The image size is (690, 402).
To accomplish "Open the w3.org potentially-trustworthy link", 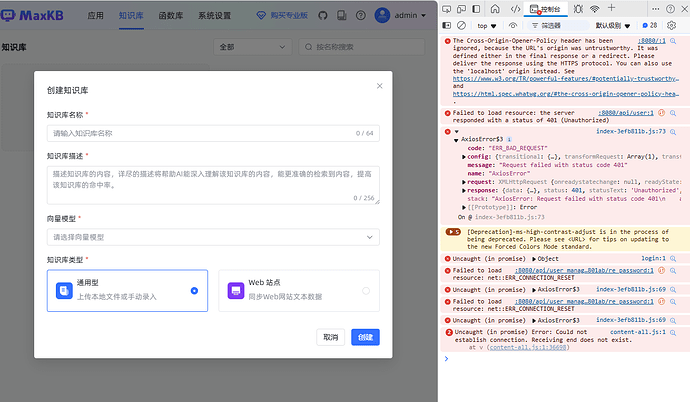I will click(565, 79).
